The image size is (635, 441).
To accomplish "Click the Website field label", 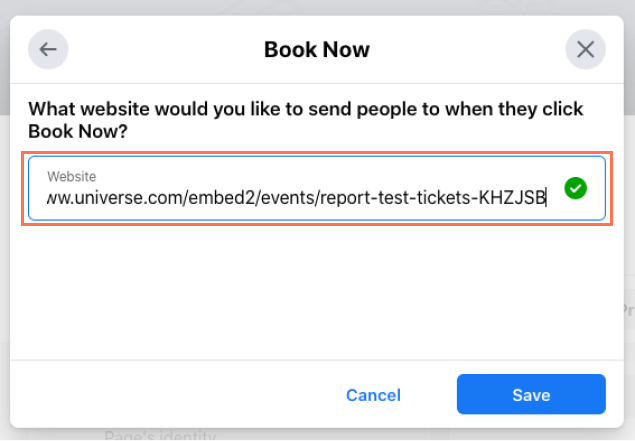I will coord(72,177).
